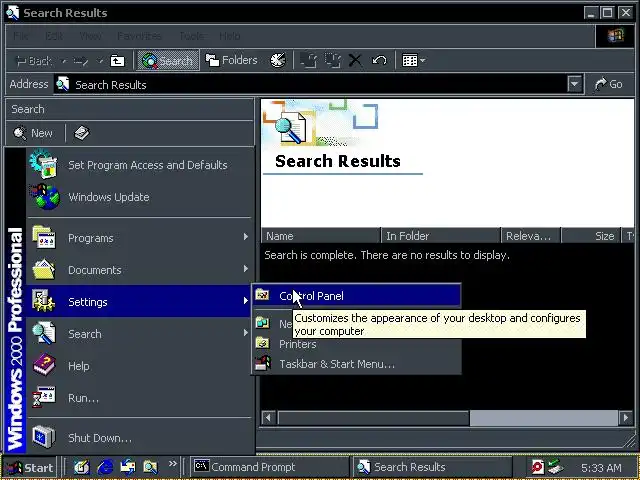640x480 pixels.
Task: Toggle the Search pane toolbar button
Action: 167,60
